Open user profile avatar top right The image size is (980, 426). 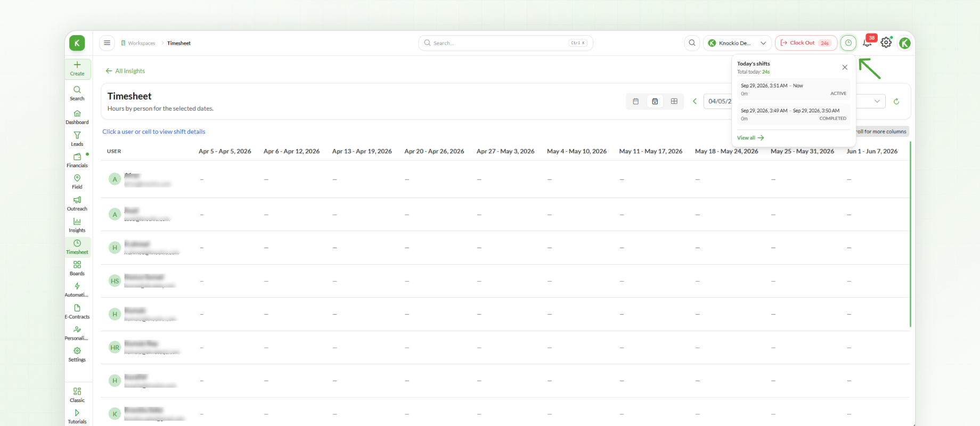pyautogui.click(x=905, y=43)
